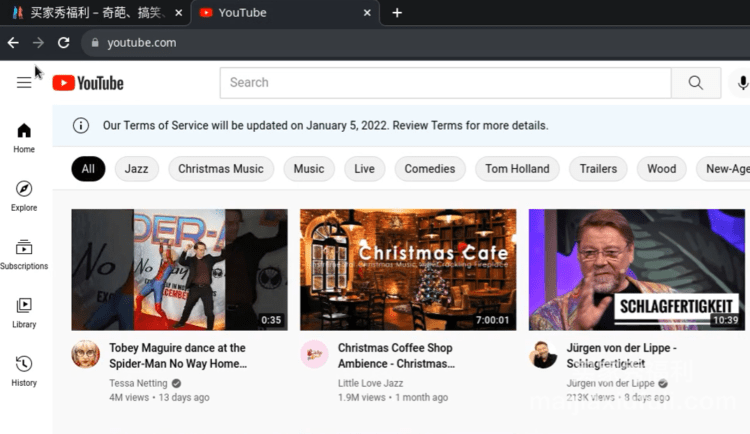Select the Christmas Music filter chip
This screenshot has height=434, width=750.
(221, 169)
